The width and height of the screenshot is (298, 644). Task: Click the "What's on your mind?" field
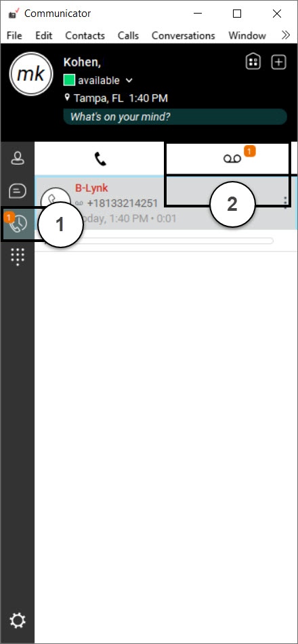[x=175, y=117]
